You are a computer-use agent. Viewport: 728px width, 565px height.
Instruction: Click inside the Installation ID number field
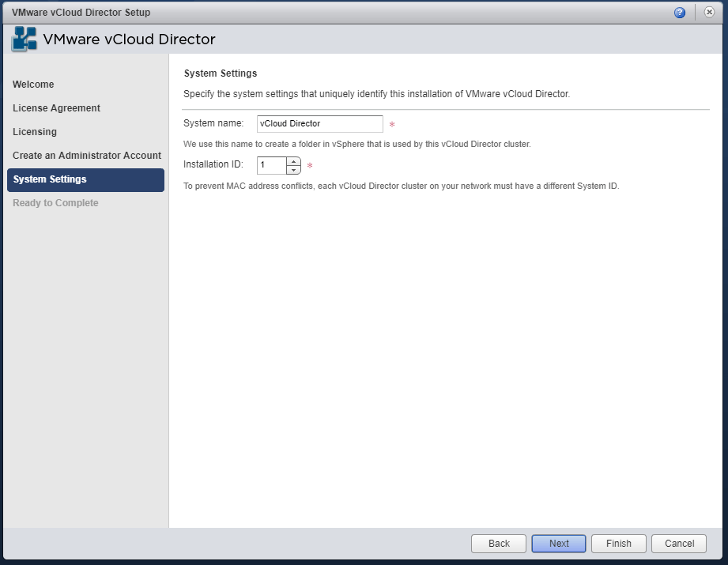click(271, 165)
